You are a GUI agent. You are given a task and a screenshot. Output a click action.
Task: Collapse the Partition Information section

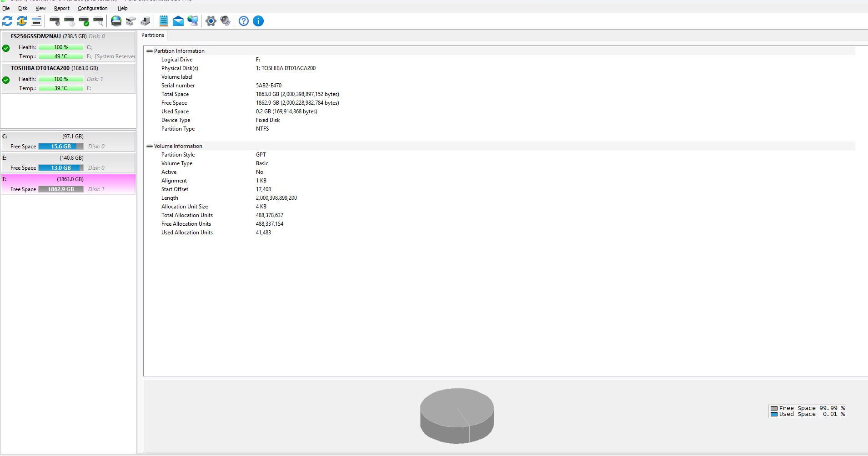coord(150,51)
